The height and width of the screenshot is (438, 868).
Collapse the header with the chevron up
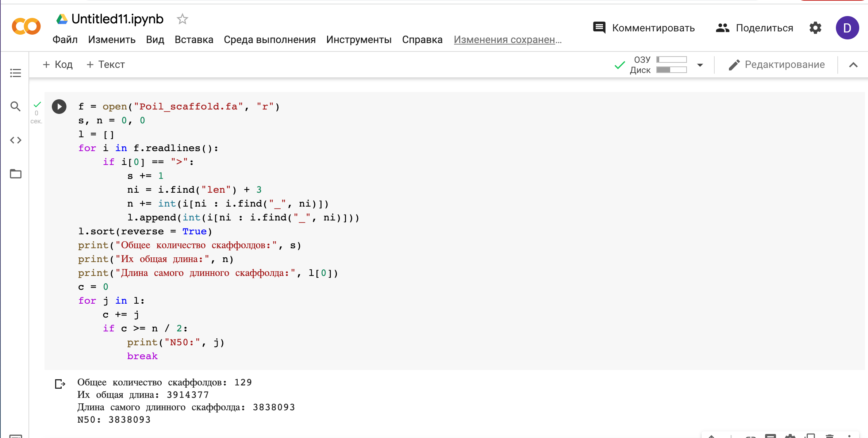click(853, 65)
